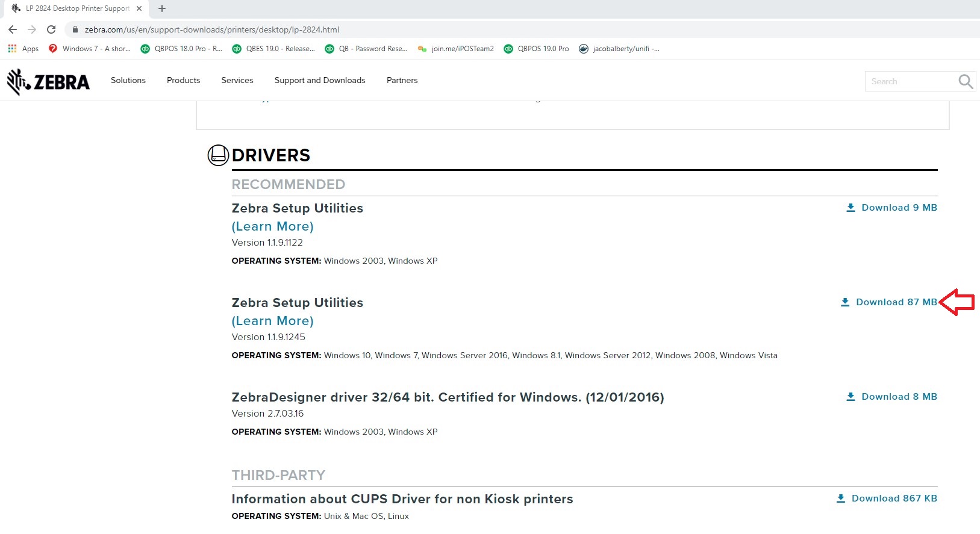Click the browser Forward arrow

(32, 29)
